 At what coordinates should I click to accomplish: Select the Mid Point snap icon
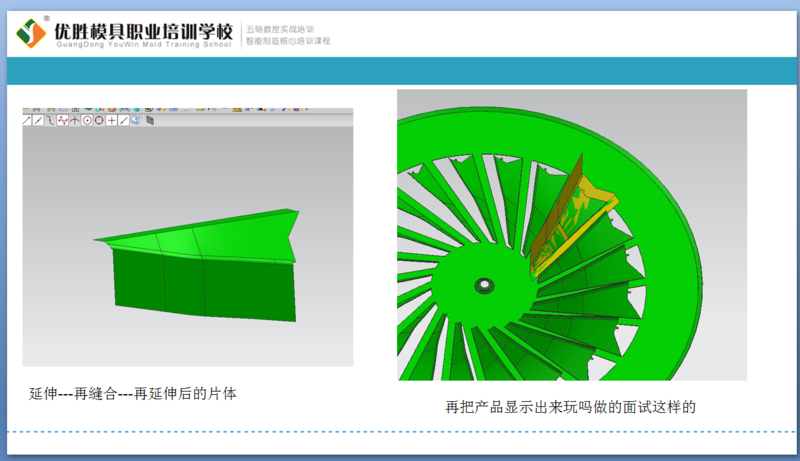tap(38, 120)
